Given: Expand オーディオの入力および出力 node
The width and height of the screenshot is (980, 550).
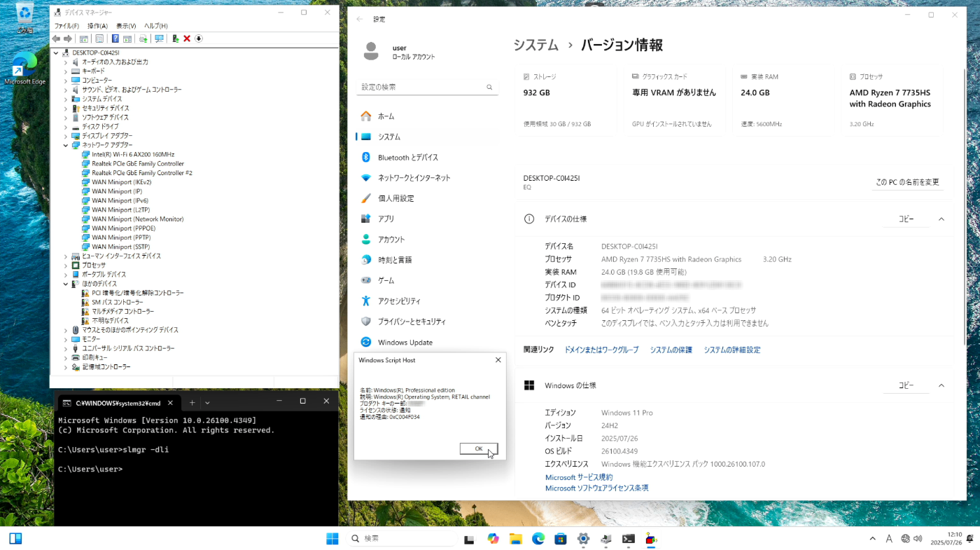Looking at the screenshot, I should [x=66, y=62].
